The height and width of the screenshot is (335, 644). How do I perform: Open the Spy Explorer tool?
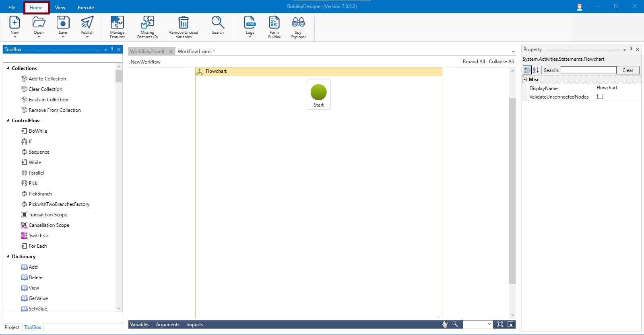pyautogui.click(x=298, y=23)
